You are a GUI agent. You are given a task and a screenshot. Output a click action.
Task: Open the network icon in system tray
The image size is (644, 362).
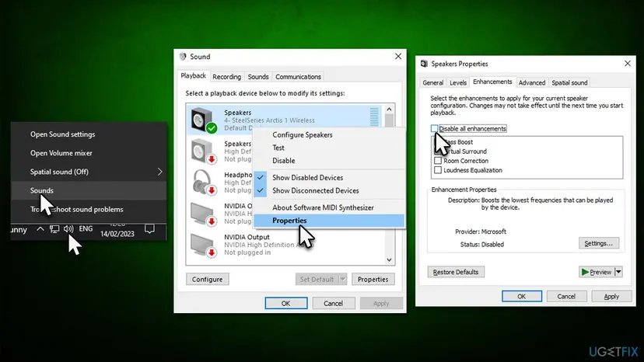click(x=54, y=229)
